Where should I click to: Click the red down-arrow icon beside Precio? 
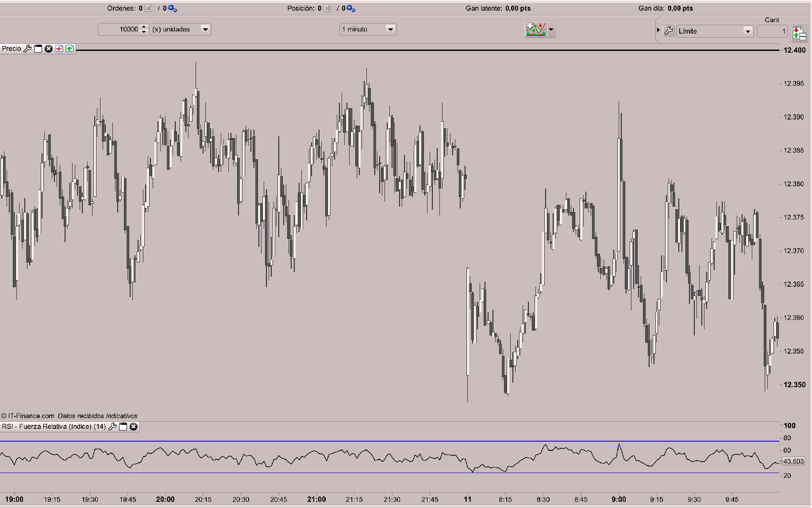(59, 49)
